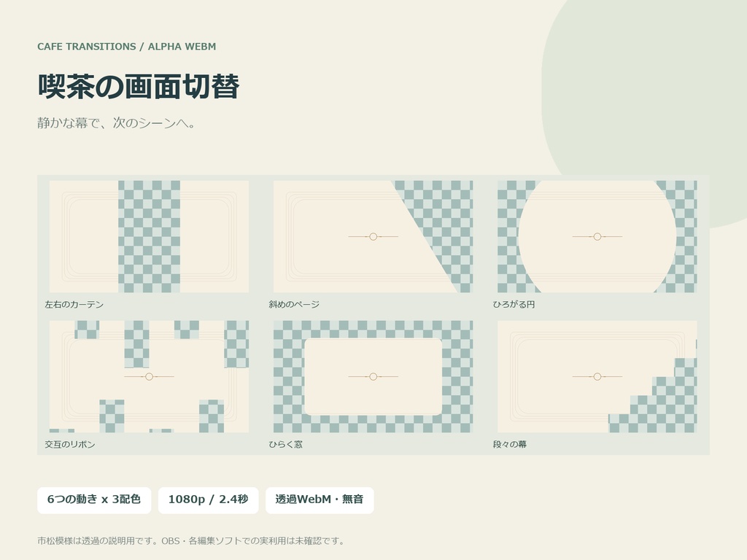Click the footnote starting with 市松模様は透過の説明用
The width and height of the screenshot is (747, 560).
click(x=190, y=541)
